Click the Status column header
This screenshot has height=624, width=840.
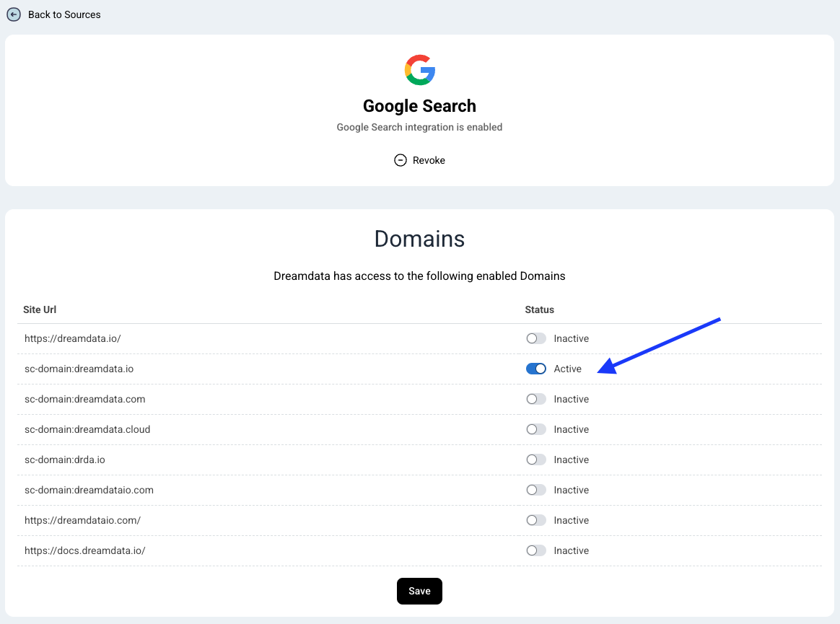coord(540,309)
